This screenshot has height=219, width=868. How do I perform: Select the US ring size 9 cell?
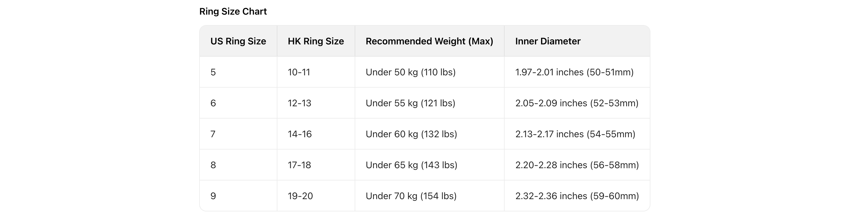pyautogui.click(x=213, y=196)
